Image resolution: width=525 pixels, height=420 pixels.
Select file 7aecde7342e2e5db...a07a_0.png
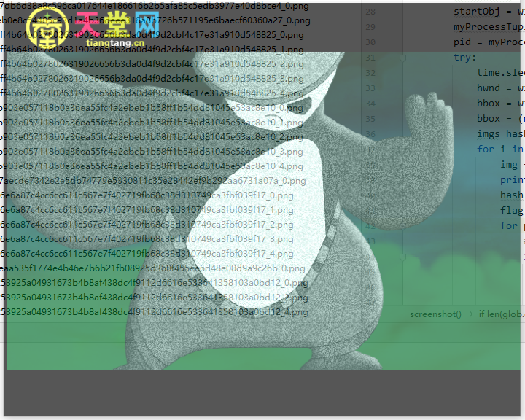[153, 181]
